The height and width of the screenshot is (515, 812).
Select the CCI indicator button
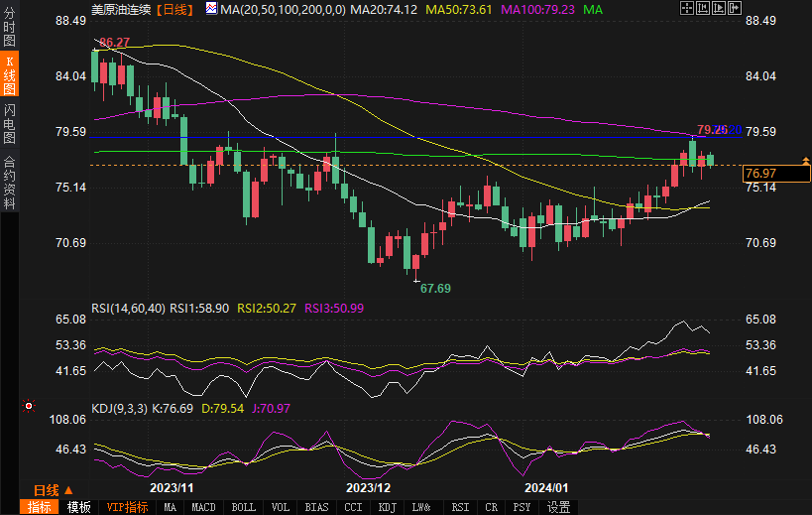pyautogui.click(x=353, y=507)
